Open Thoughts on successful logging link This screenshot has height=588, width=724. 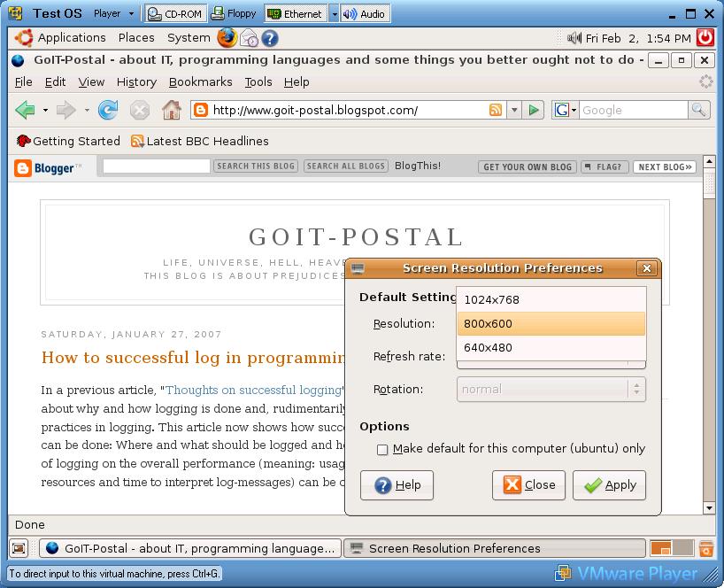[x=253, y=391]
